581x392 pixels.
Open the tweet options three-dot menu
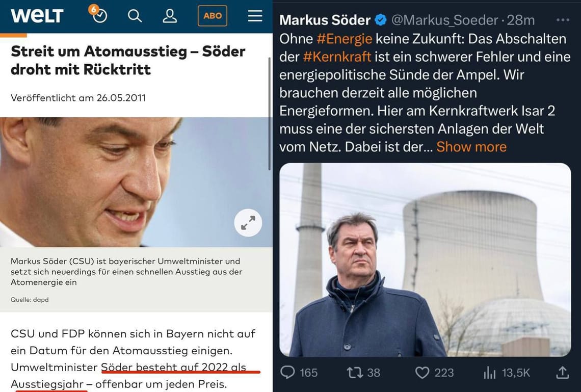(563, 19)
